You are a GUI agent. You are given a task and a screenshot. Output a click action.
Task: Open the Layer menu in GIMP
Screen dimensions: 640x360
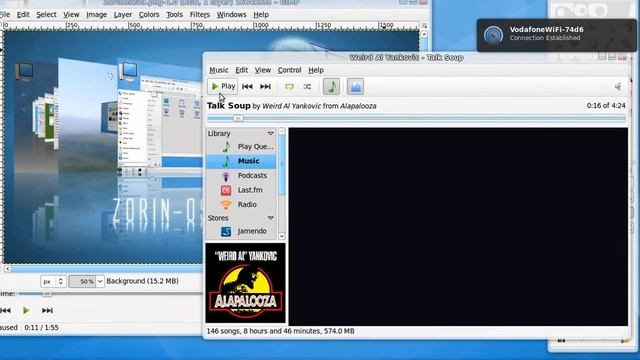pyautogui.click(x=123, y=15)
